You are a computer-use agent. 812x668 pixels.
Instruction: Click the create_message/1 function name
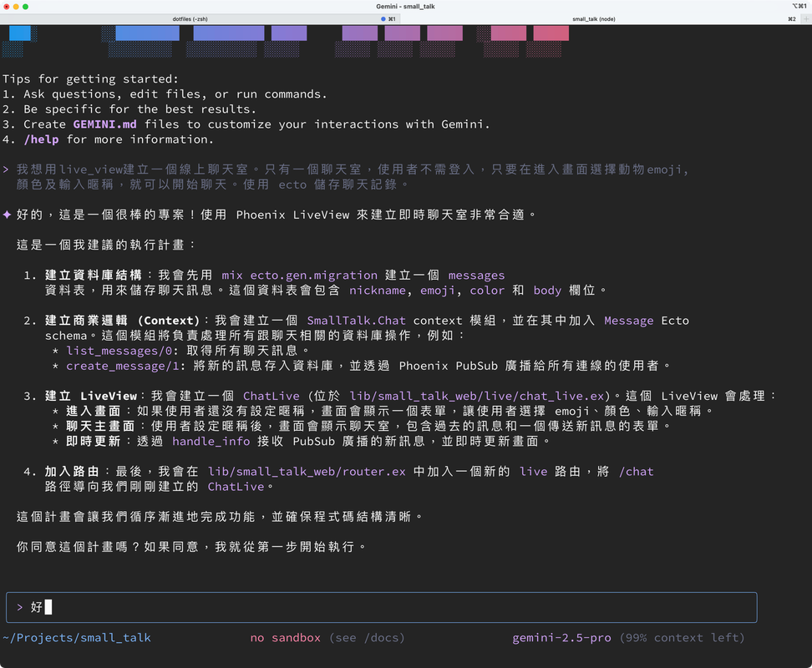click(x=123, y=366)
